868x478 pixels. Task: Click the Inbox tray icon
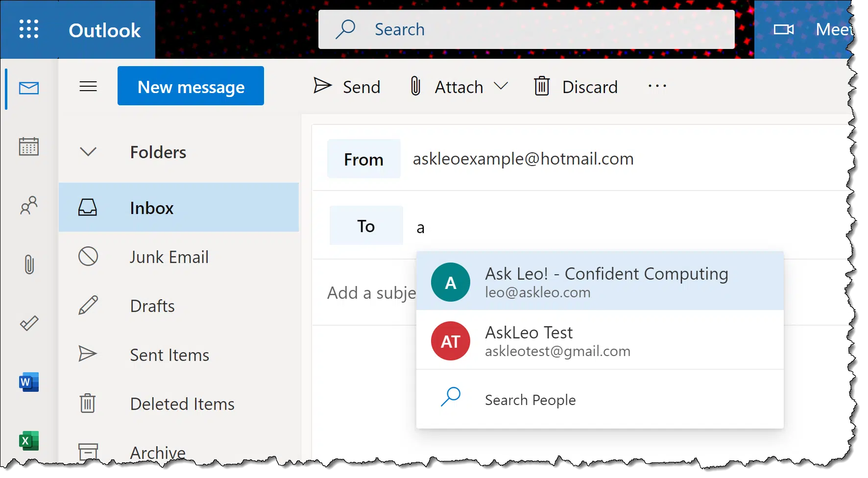88,207
